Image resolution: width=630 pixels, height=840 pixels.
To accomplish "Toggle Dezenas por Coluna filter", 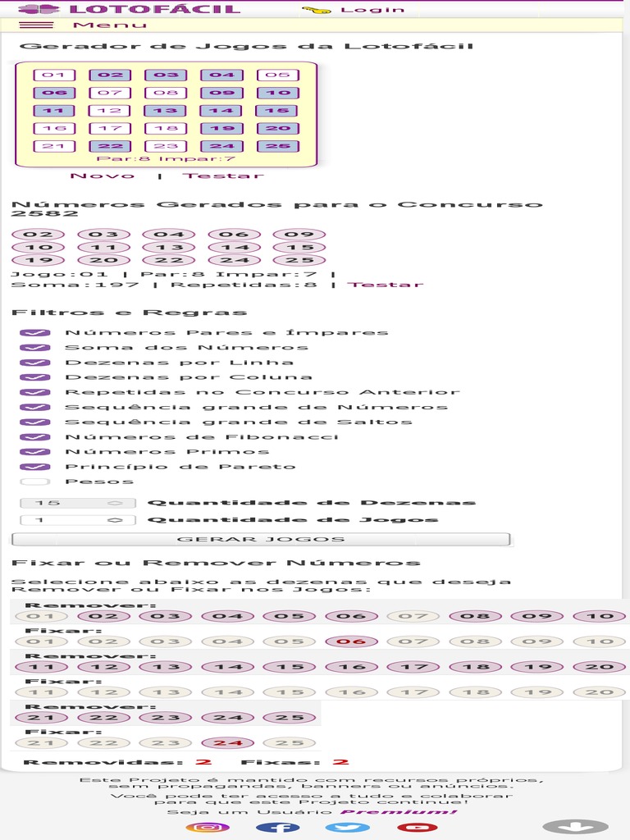I will coord(34,377).
